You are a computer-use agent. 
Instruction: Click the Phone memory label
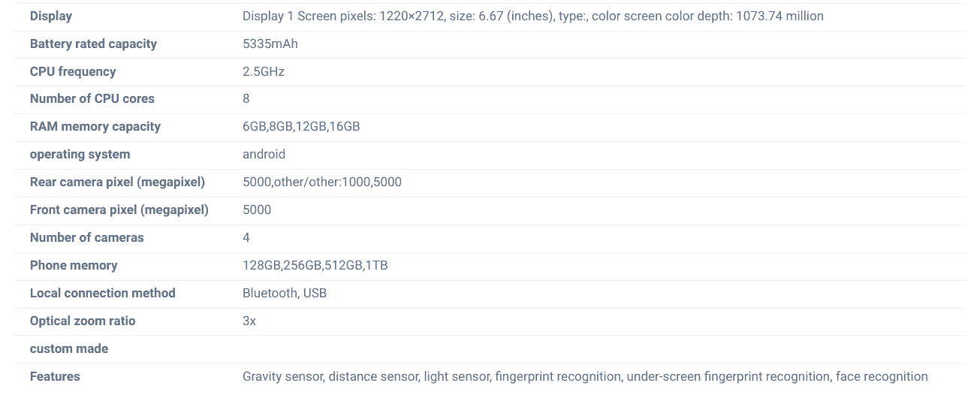coord(74,265)
